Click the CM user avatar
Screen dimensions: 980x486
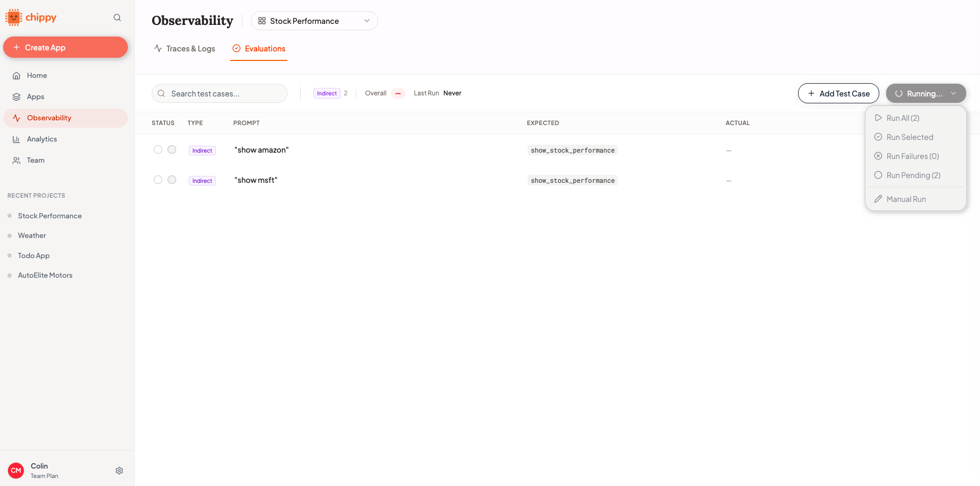coord(16,471)
